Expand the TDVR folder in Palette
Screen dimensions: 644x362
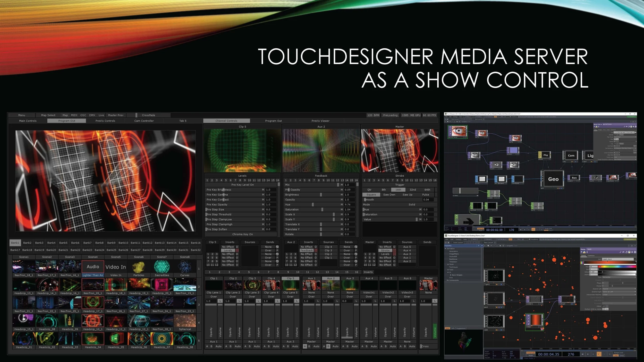pyautogui.click(x=448, y=264)
